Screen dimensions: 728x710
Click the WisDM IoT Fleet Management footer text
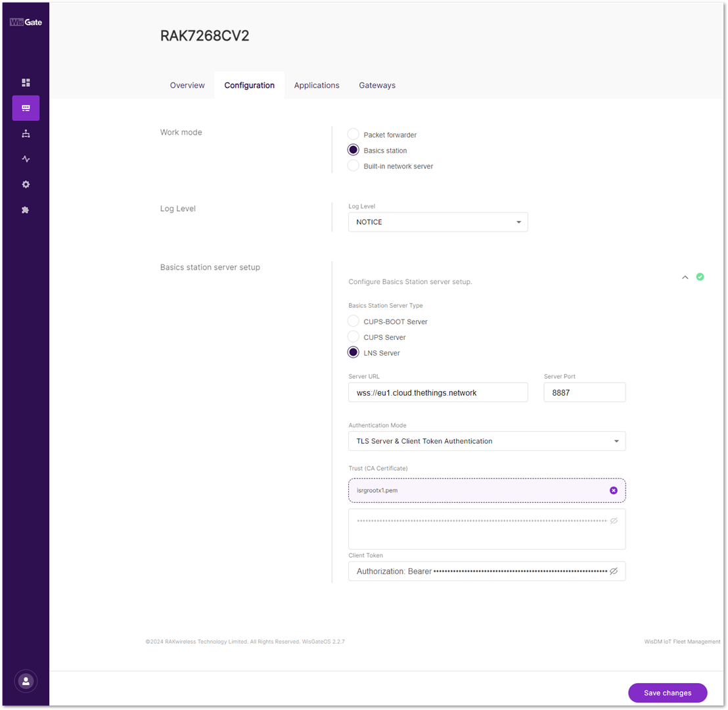click(682, 642)
